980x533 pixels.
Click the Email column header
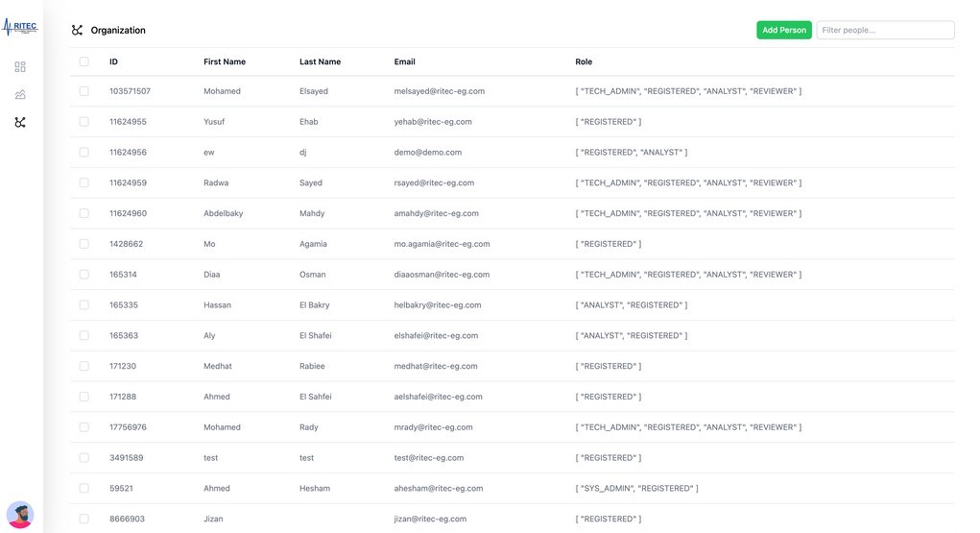pos(404,61)
